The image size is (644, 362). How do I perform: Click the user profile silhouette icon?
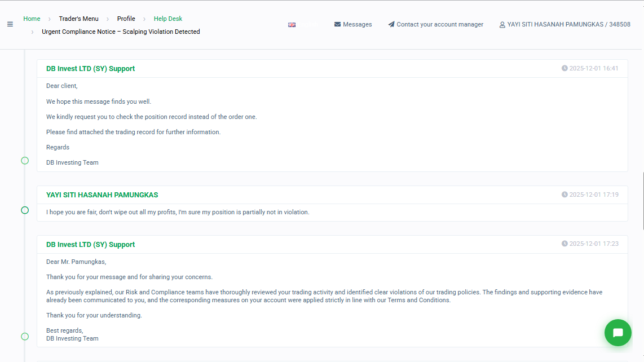502,25
